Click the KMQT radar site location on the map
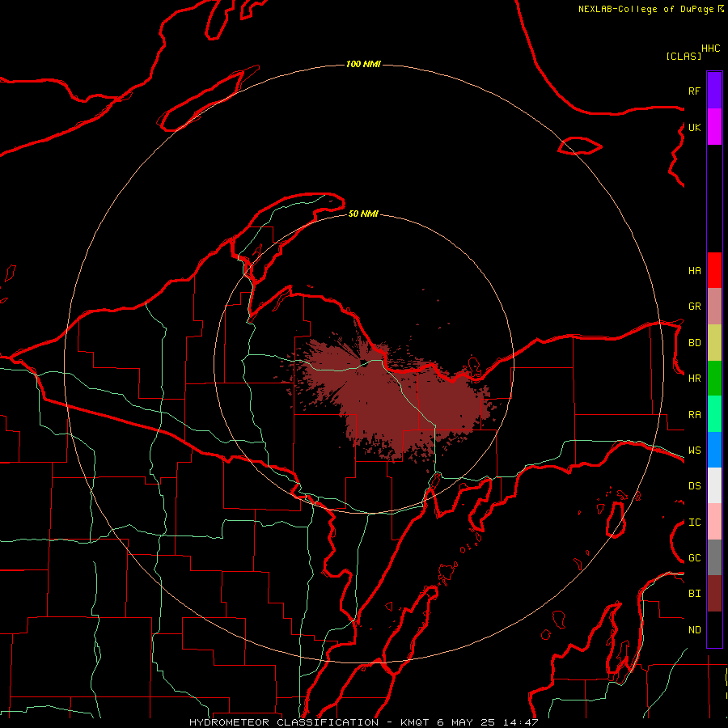Screen dimensions: 728x728 (x=363, y=363)
